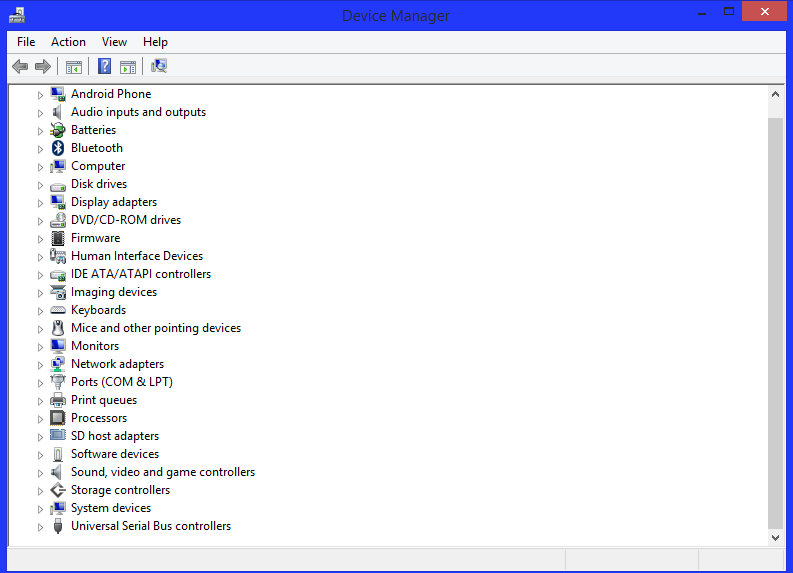Click the Device Manager title bar icon
Viewport: 793px width, 573px height.
(17, 15)
